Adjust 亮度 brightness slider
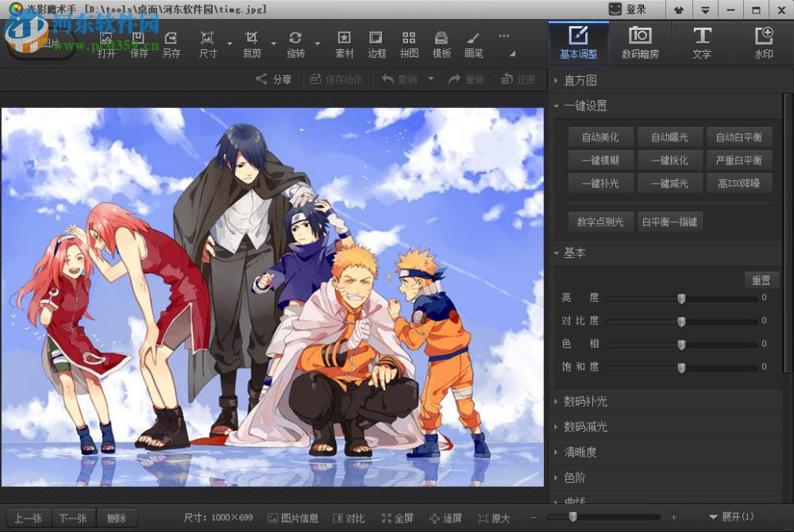The height and width of the screenshot is (532, 794). tap(681, 299)
